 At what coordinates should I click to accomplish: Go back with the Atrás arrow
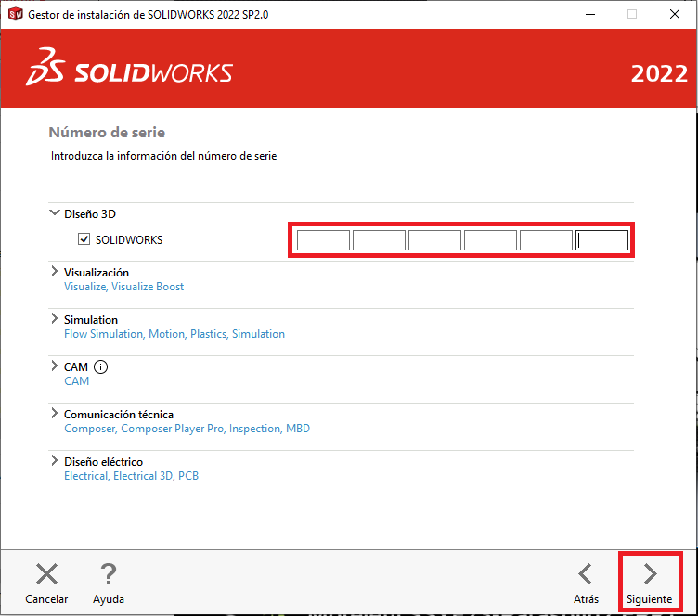tap(586, 573)
